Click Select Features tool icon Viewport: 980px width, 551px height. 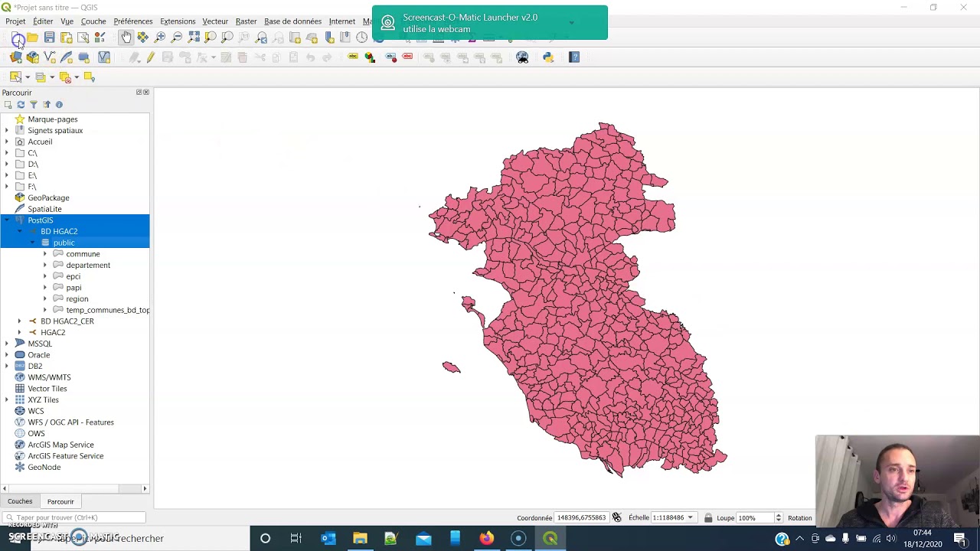click(15, 77)
